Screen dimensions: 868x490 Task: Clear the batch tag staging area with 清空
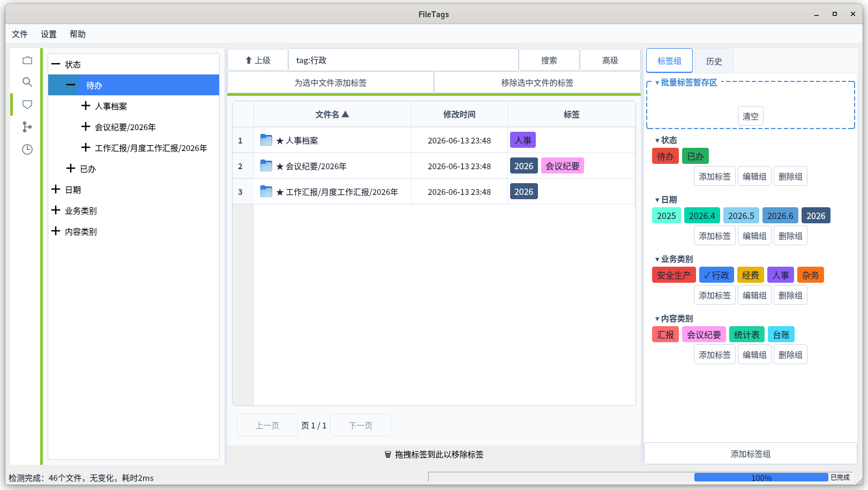[x=751, y=116]
